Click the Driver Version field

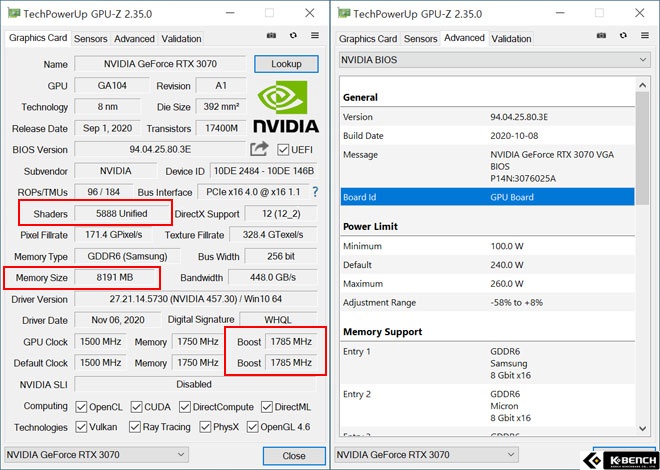[196, 299]
